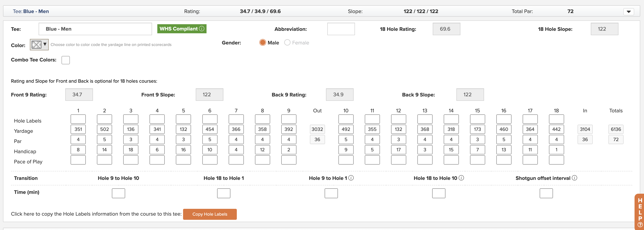Select the Male gender option
Screen dimensions: 644x230
[263, 42]
